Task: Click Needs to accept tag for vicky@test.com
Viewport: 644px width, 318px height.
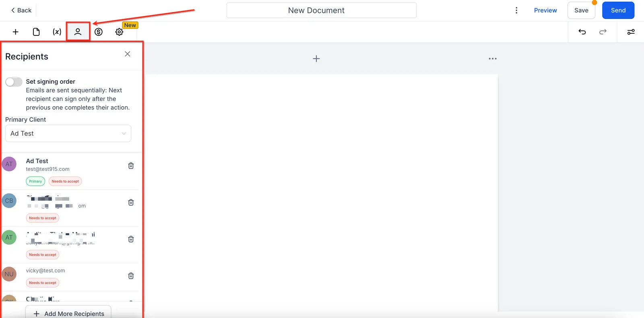Action: coord(43,283)
